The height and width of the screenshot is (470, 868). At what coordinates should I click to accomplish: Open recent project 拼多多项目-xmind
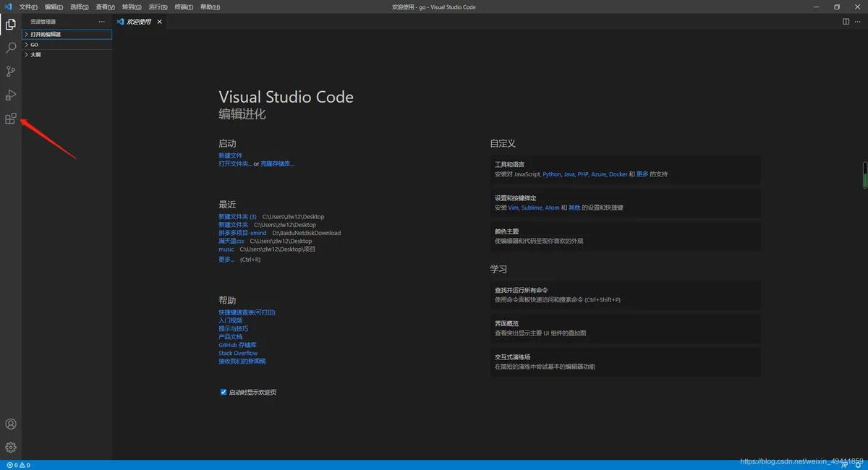(242, 233)
